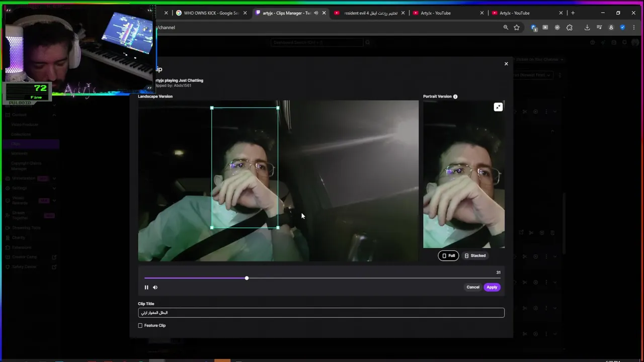Click the zoom magnifier icon in address bar
The height and width of the screenshot is (362, 644).
point(506,28)
